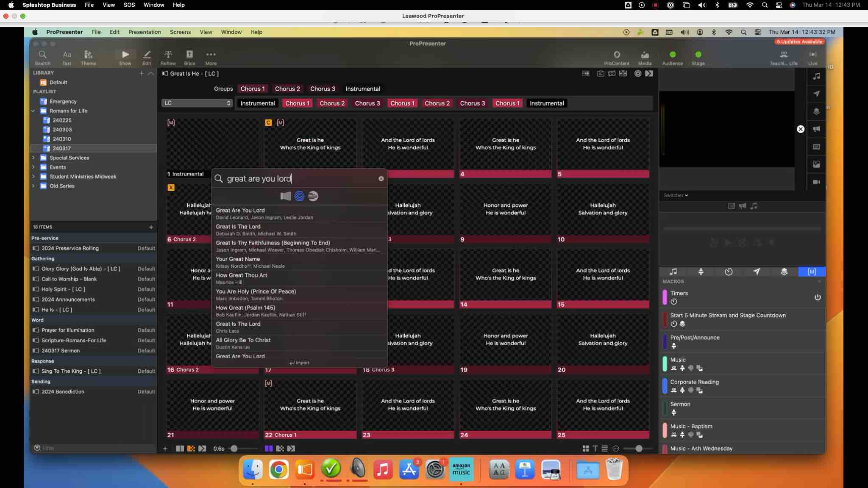Viewport: 868px width, 488px height.
Task: Open the Switcher dropdown
Action: 676,195
